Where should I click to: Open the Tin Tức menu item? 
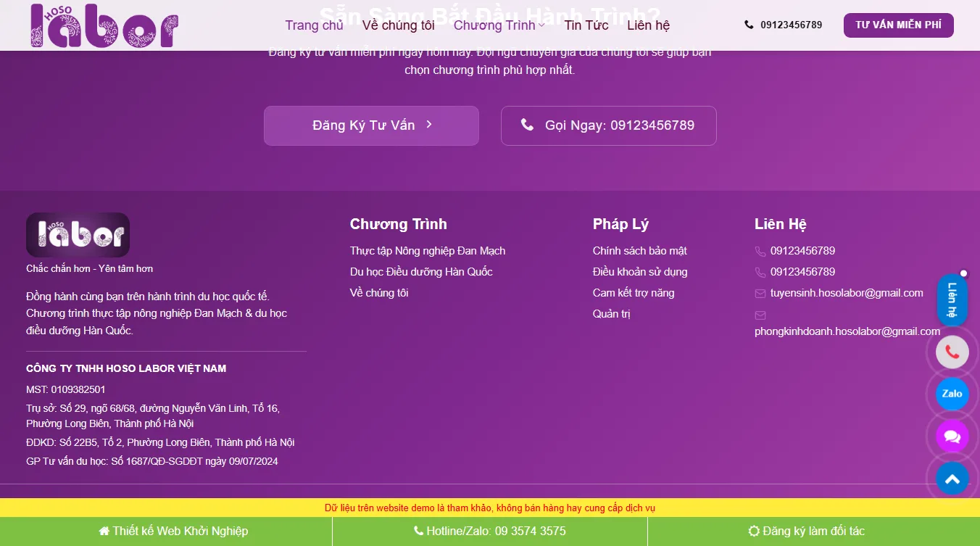click(x=586, y=25)
